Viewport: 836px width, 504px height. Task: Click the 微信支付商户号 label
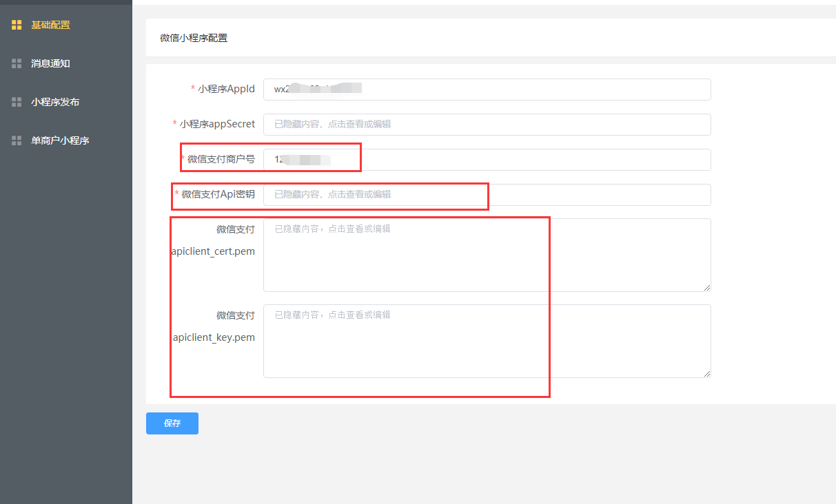pos(221,159)
